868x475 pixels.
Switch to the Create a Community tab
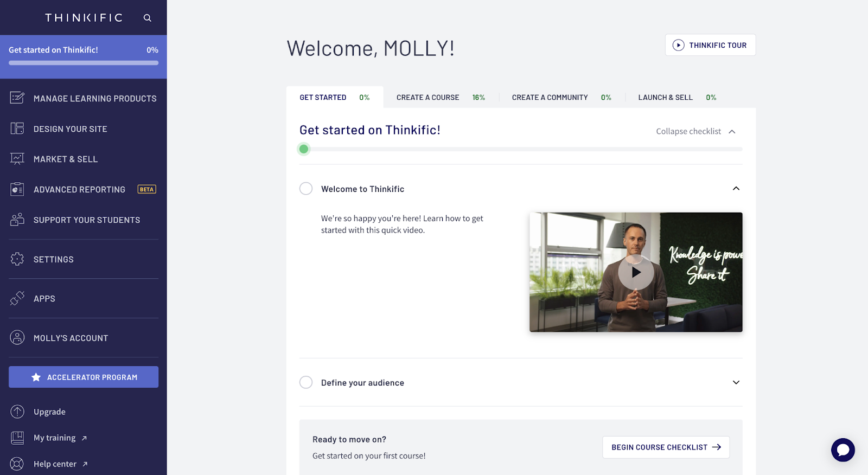click(x=561, y=98)
